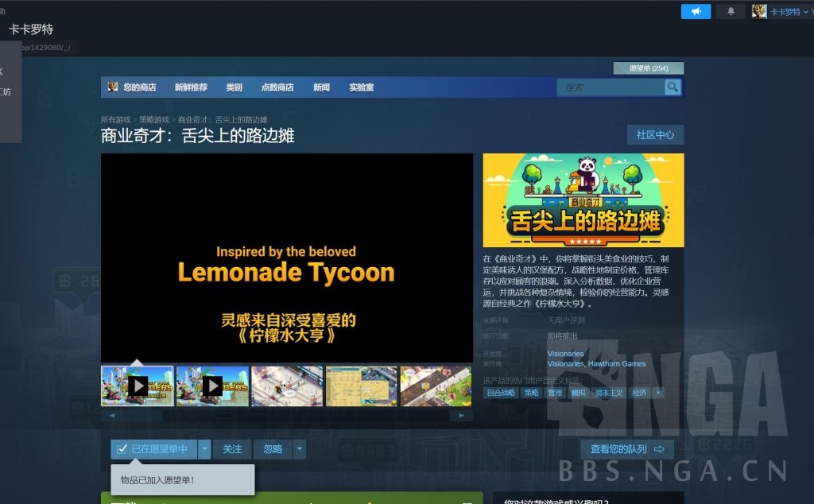Toggle the 已在愿望单中 wishlist checkbox button
Screen dimensions: 814x504
pyautogui.click(x=153, y=449)
